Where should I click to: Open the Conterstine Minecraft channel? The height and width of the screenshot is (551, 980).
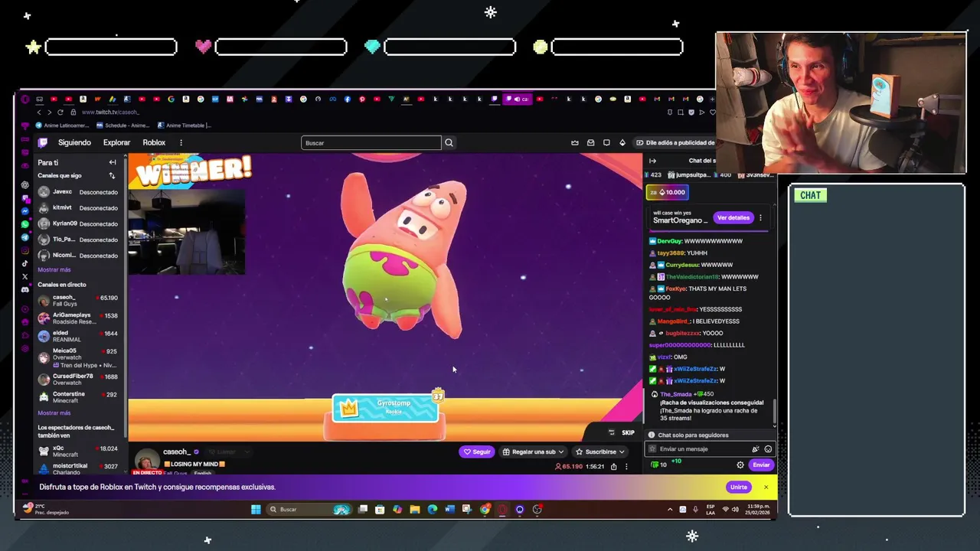(x=80, y=397)
